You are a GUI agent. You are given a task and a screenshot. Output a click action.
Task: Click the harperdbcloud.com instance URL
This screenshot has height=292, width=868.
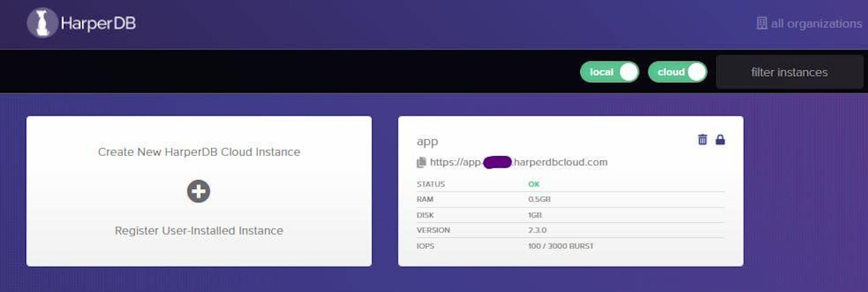[x=519, y=162]
